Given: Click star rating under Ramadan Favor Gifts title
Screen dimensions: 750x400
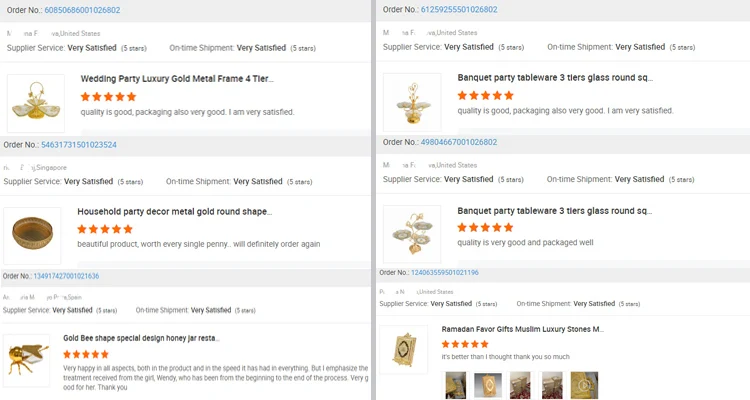Looking at the screenshot, I should coord(465,343).
